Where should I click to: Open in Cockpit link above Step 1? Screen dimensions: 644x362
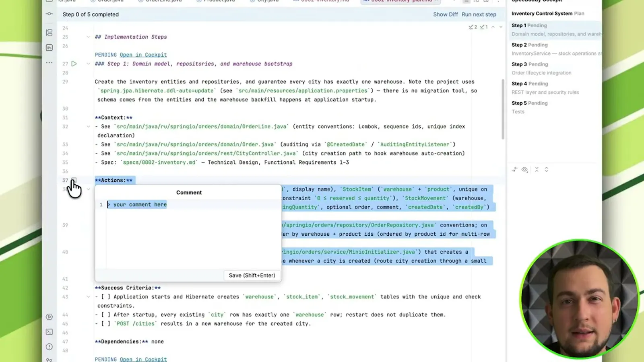pos(143,55)
